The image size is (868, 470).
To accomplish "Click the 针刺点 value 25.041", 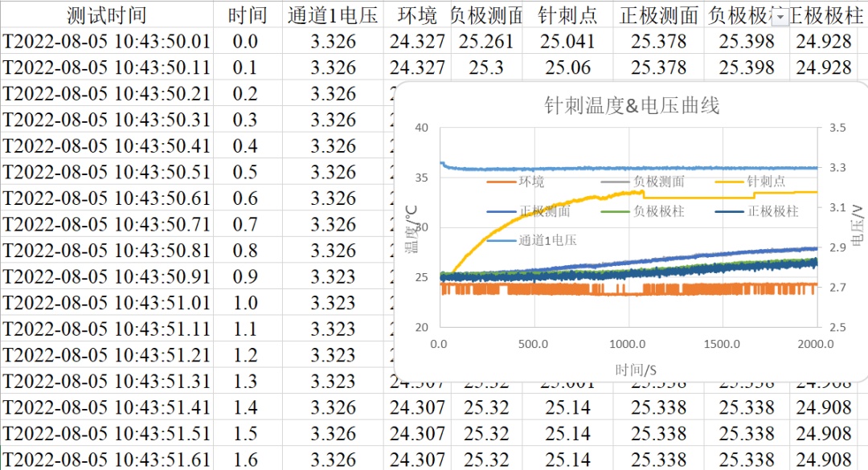I will pos(567,42).
